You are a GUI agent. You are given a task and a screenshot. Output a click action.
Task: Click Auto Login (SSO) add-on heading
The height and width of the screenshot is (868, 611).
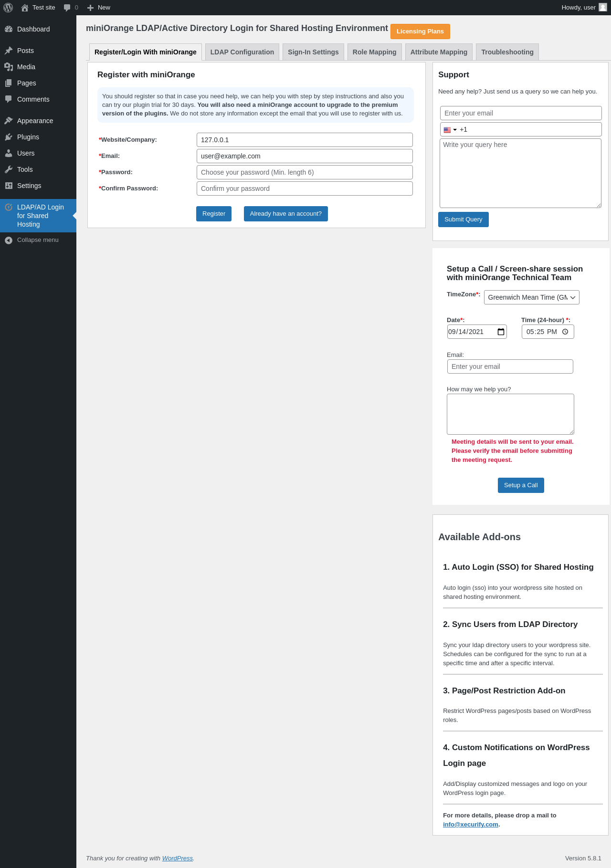pyautogui.click(x=518, y=567)
